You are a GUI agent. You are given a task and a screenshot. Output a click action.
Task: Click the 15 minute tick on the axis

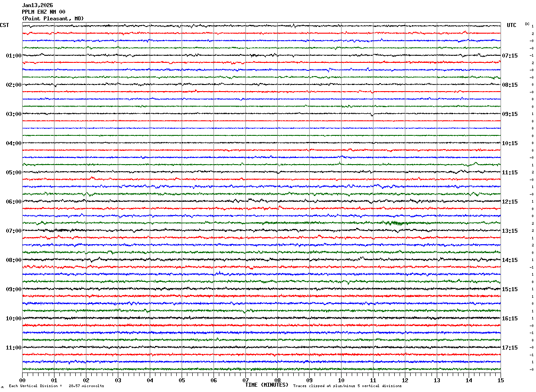point(501,380)
